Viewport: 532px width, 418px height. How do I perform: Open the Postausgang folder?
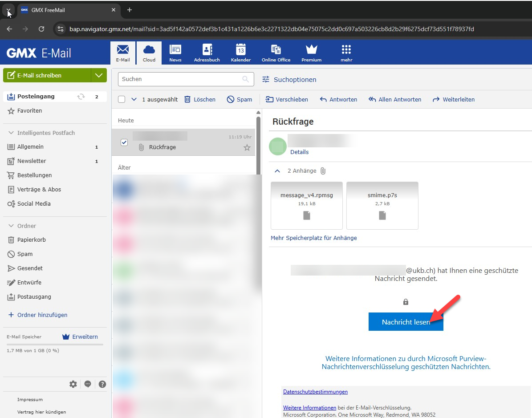(55, 297)
